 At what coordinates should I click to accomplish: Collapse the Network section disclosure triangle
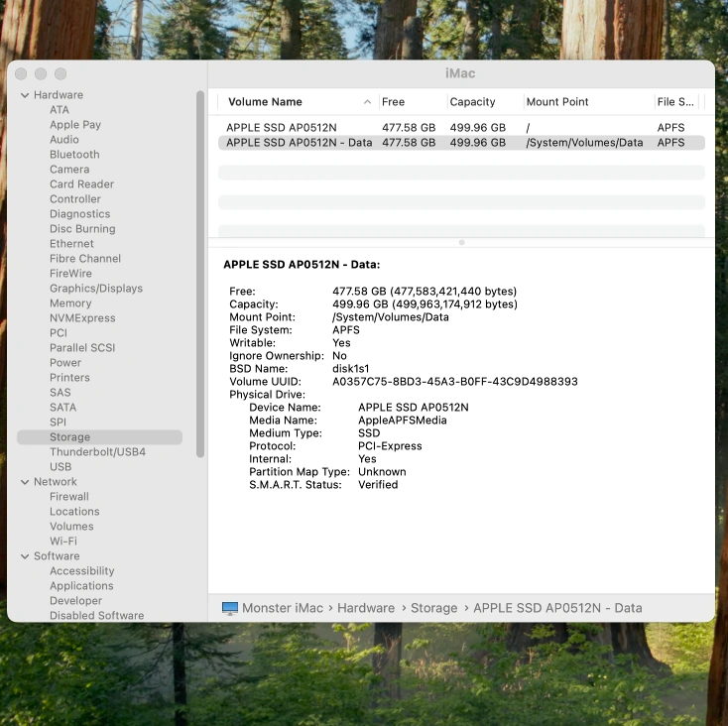24,482
